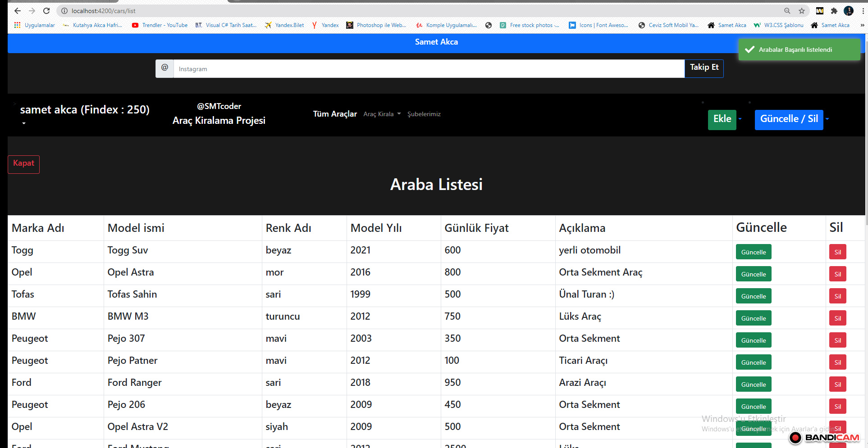The height and width of the screenshot is (448, 868).
Task: Click inside the Instagram input field
Action: coord(428,68)
